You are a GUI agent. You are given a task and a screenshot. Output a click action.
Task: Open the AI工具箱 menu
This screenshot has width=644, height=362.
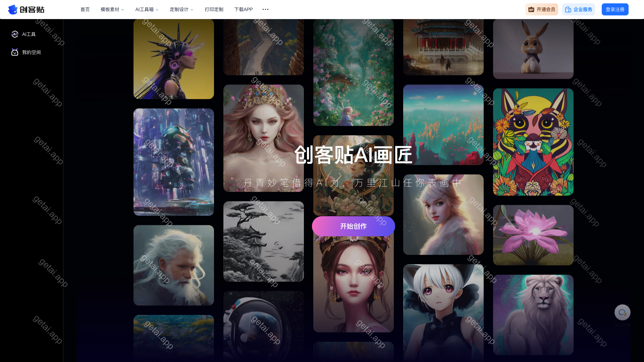point(147,9)
